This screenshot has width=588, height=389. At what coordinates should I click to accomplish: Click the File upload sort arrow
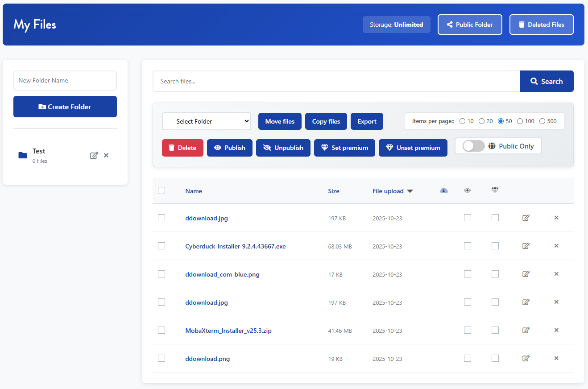click(410, 190)
